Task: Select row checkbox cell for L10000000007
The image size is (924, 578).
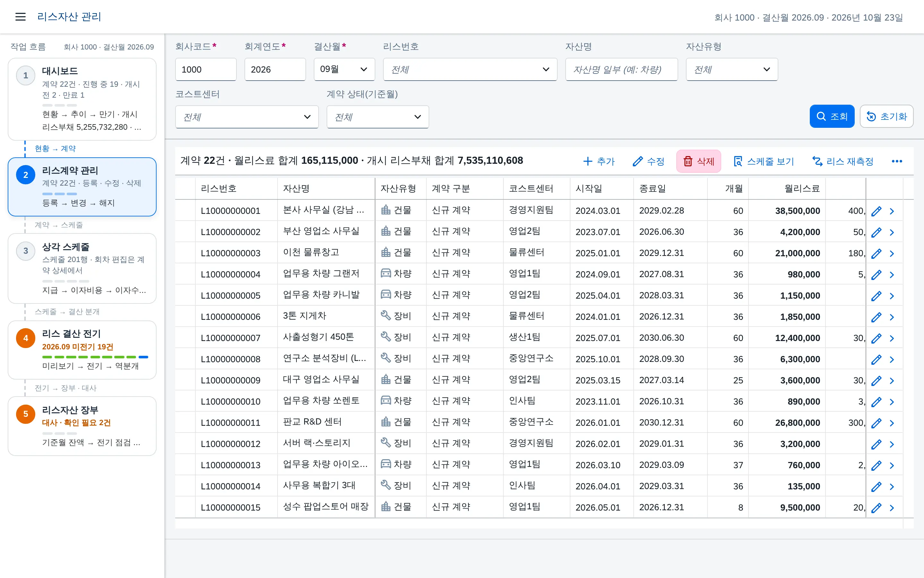Action: pyautogui.click(x=185, y=337)
